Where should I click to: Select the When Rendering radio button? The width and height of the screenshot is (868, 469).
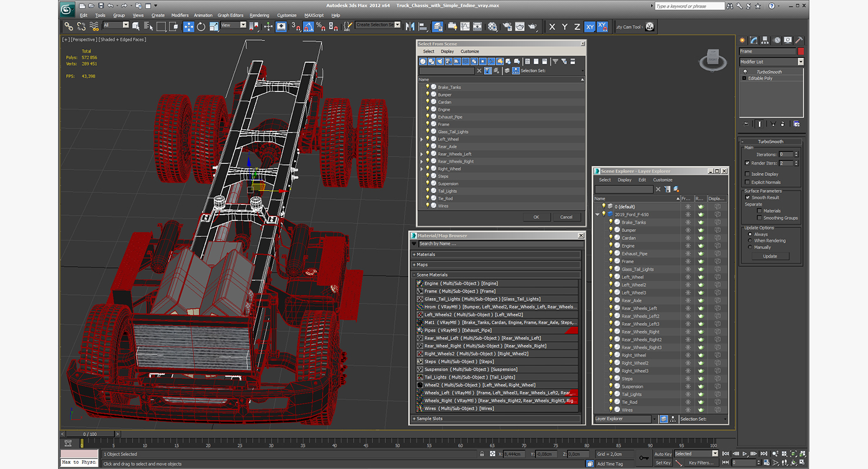pyautogui.click(x=750, y=241)
